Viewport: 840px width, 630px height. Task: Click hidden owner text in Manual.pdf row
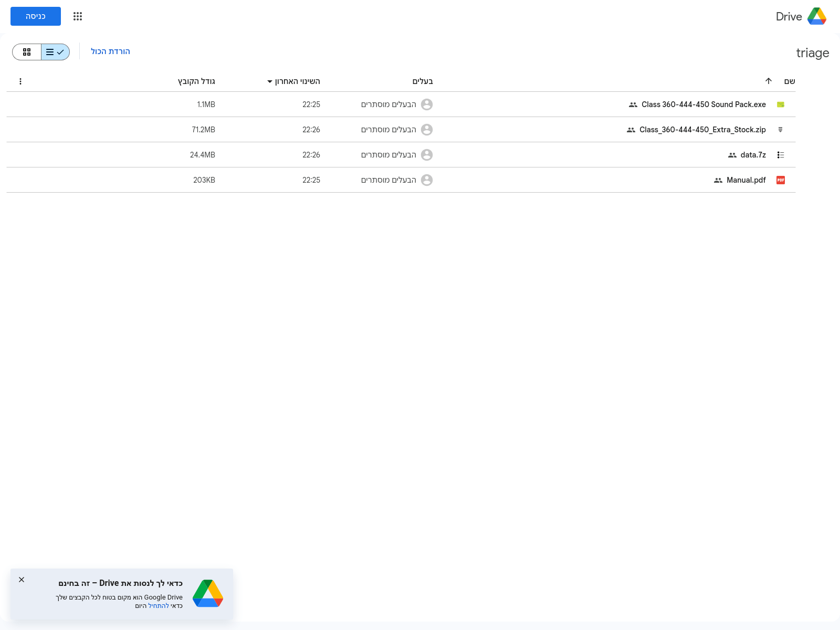coord(388,180)
